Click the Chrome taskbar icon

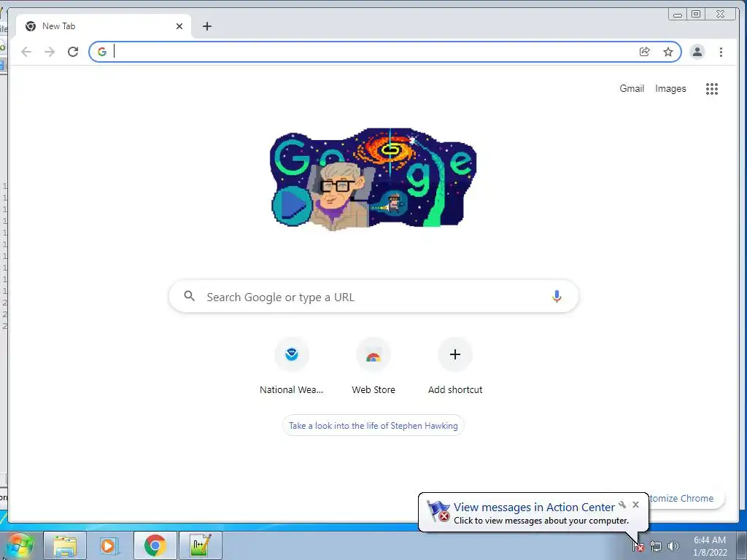(155, 545)
